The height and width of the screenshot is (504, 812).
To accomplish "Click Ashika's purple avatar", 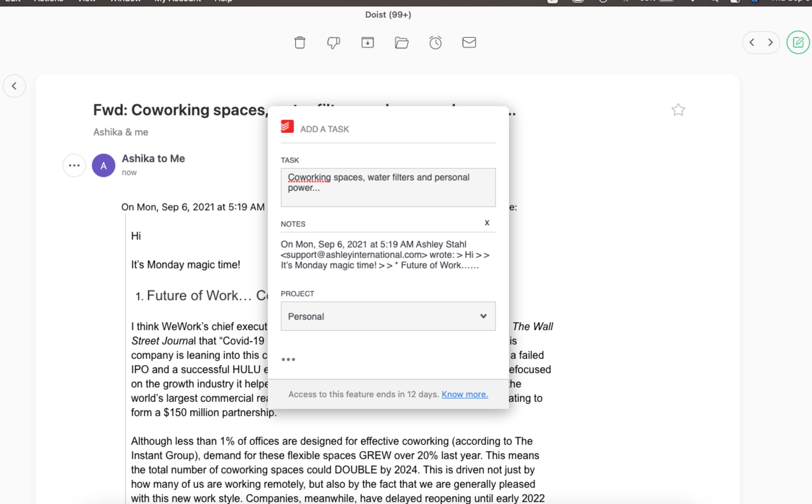I will click(103, 165).
